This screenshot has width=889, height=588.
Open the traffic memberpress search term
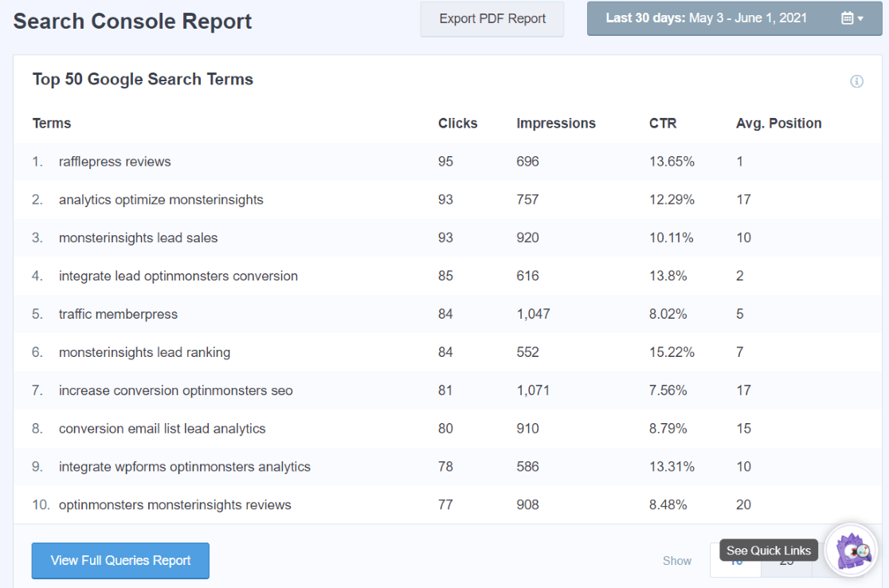(118, 314)
